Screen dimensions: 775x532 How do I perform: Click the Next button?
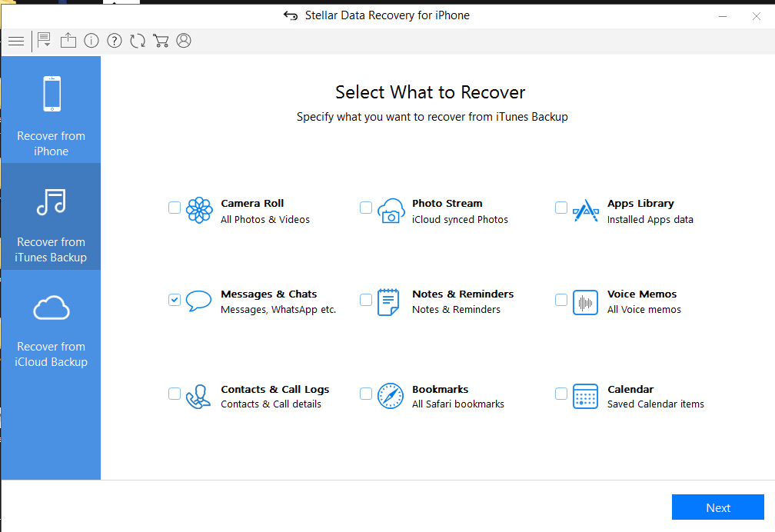click(717, 507)
